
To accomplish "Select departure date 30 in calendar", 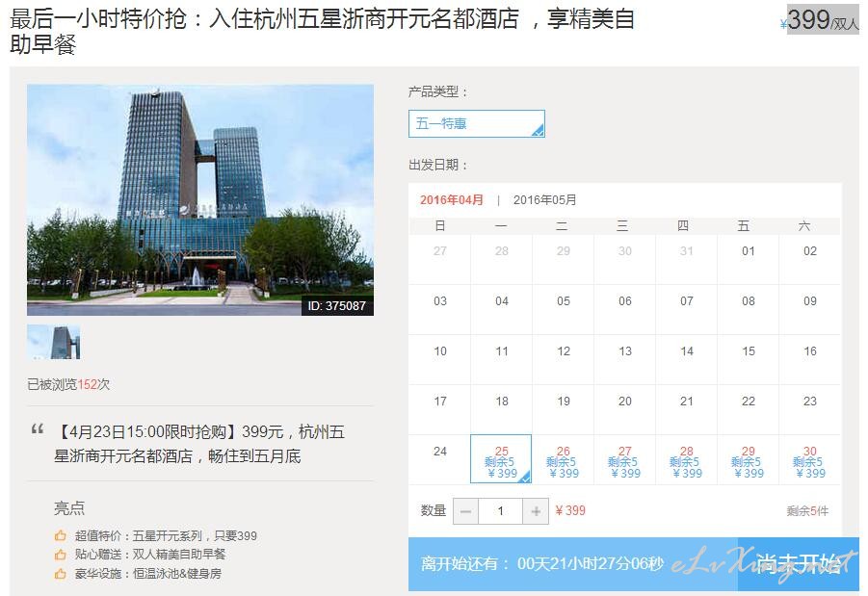I will [810, 459].
